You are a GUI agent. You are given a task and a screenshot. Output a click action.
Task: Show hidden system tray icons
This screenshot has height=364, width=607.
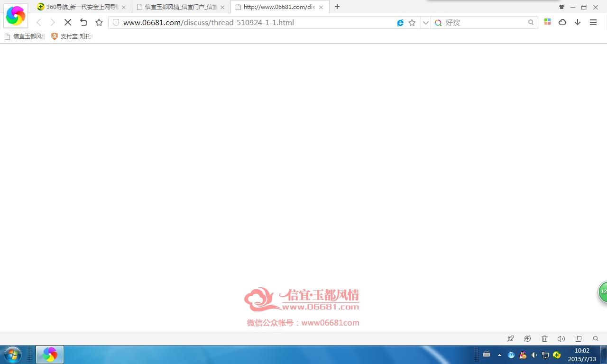coord(499,355)
